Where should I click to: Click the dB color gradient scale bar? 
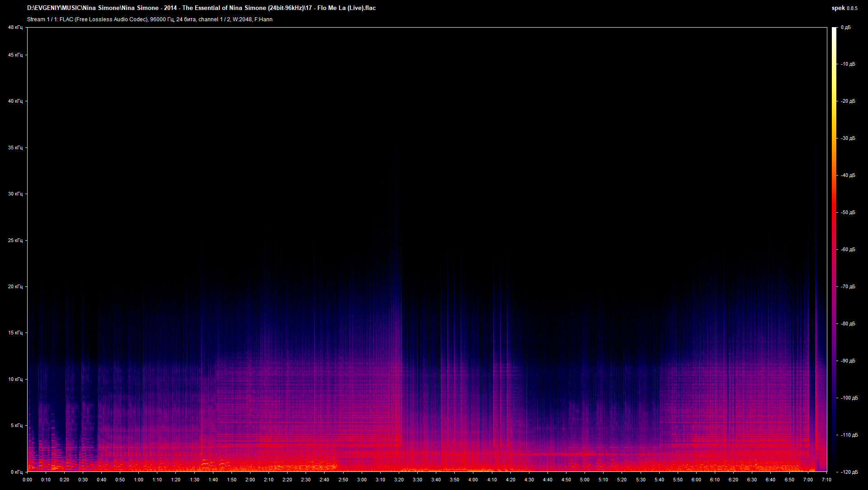coord(835,250)
